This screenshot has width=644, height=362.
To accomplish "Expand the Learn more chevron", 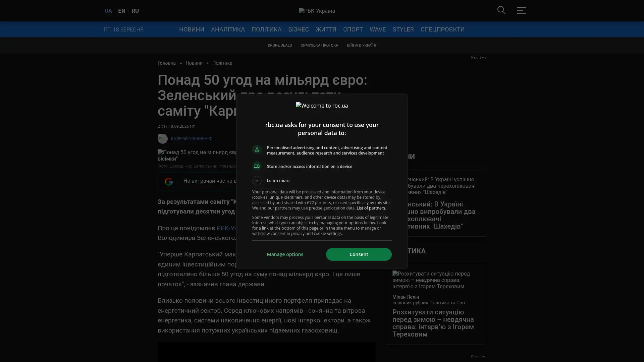I will click(257, 181).
